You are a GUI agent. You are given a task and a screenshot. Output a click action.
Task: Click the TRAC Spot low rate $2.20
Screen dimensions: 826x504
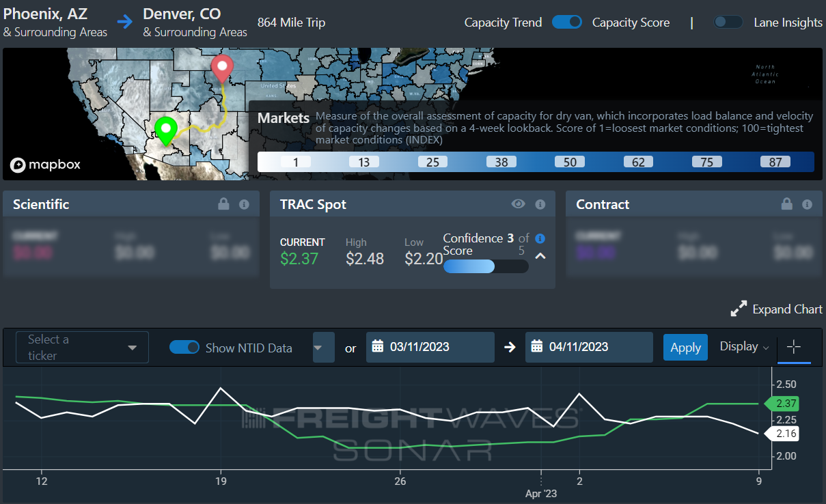coord(424,259)
